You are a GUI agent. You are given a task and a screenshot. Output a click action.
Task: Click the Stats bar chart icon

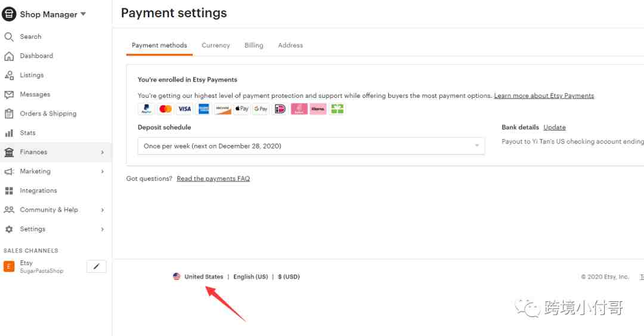click(x=8, y=133)
